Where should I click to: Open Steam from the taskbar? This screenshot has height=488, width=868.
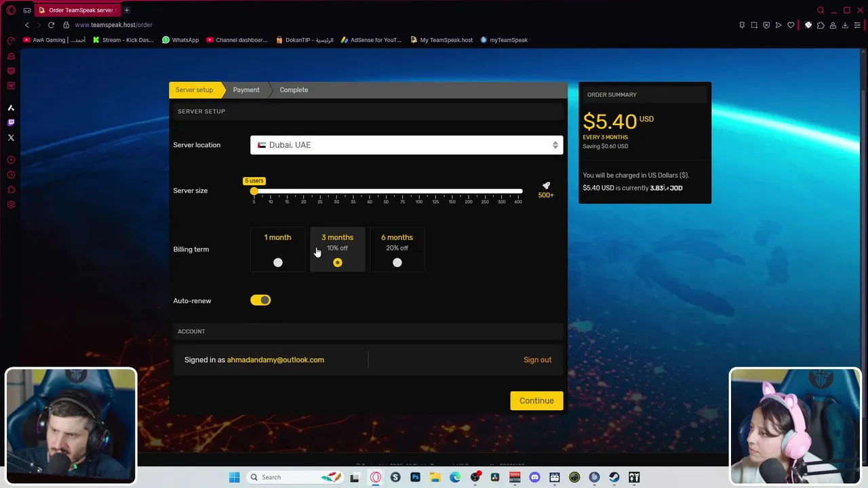(614, 477)
